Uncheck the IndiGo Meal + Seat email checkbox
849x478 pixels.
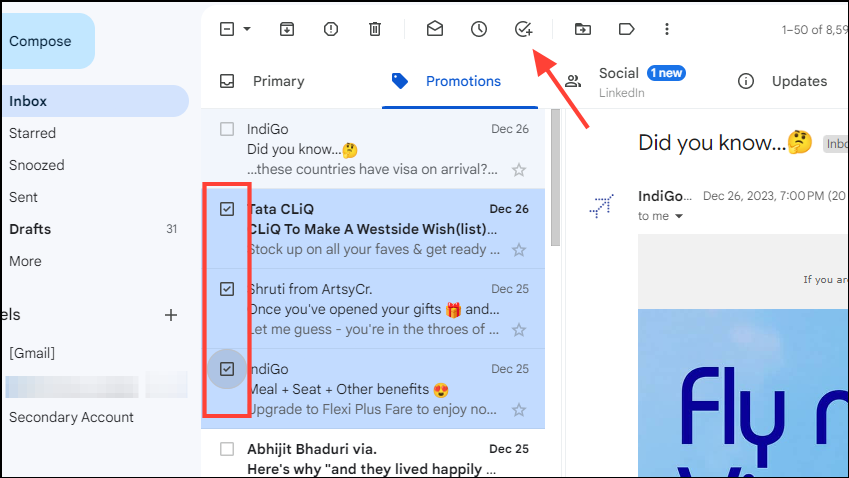pyautogui.click(x=227, y=369)
